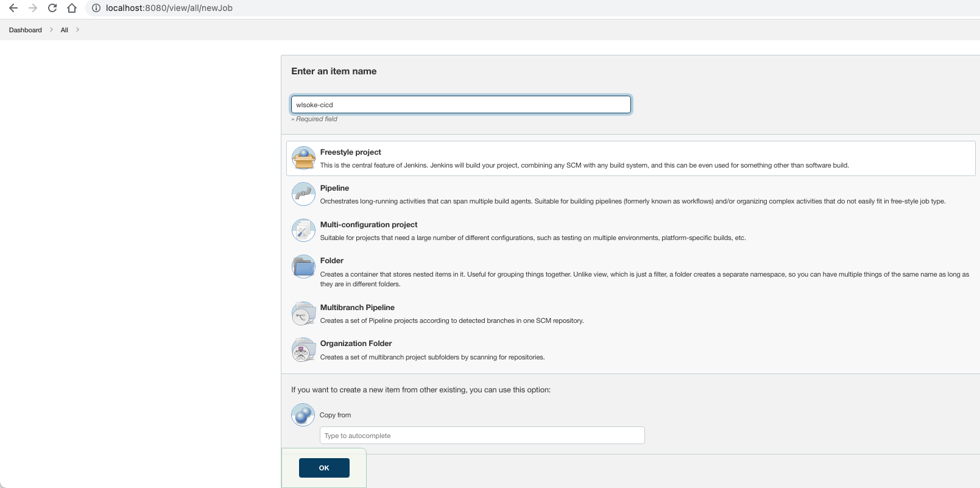Choose the Multibranch Pipeline title
The height and width of the screenshot is (488, 980).
pyautogui.click(x=358, y=308)
